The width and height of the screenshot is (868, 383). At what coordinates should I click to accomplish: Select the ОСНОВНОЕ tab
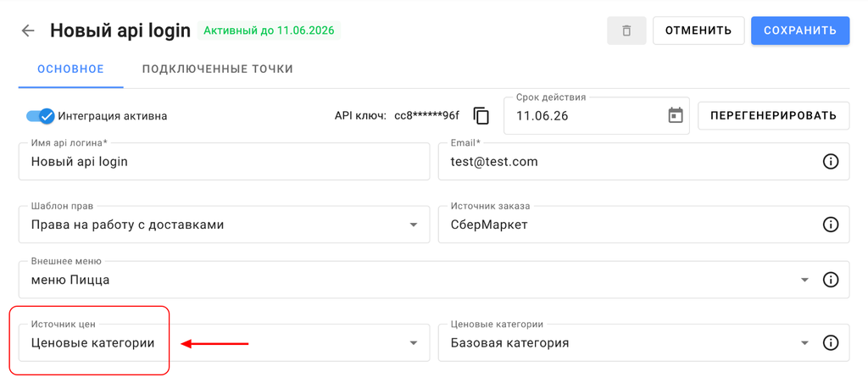71,69
